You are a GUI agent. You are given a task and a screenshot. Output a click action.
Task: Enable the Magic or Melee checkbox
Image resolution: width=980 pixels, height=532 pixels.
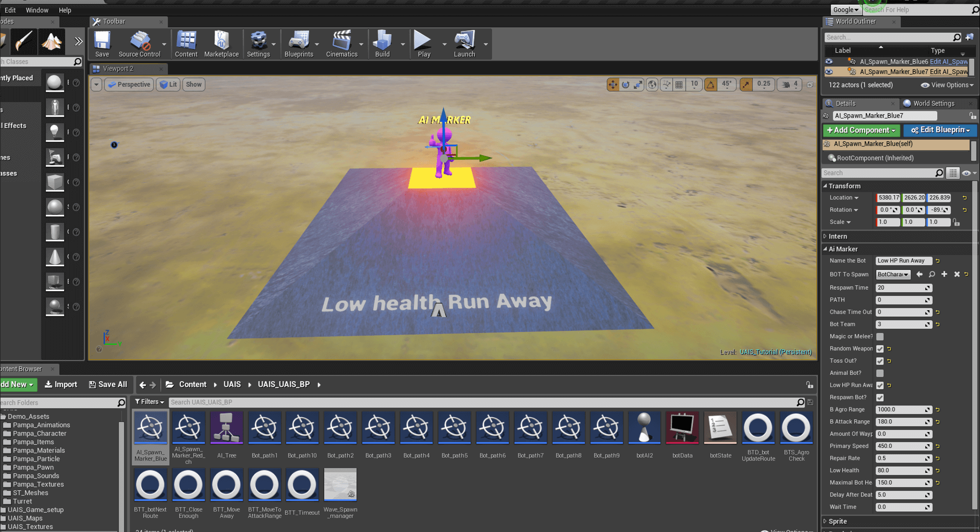[880, 337]
